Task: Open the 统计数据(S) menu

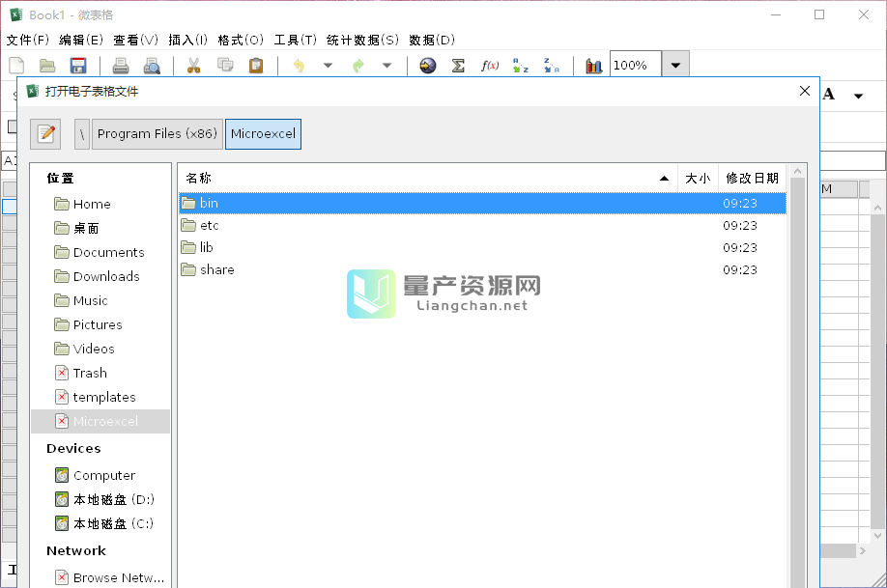Action: coord(362,41)
